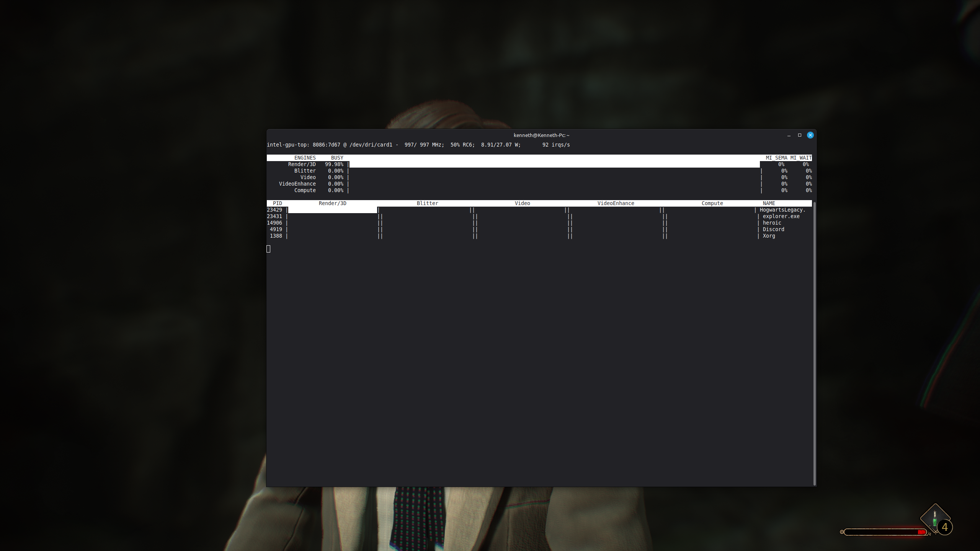Click the 99.98% busy value
The height and width of the screenshot is (551, 980).
(x=334, y=164)
